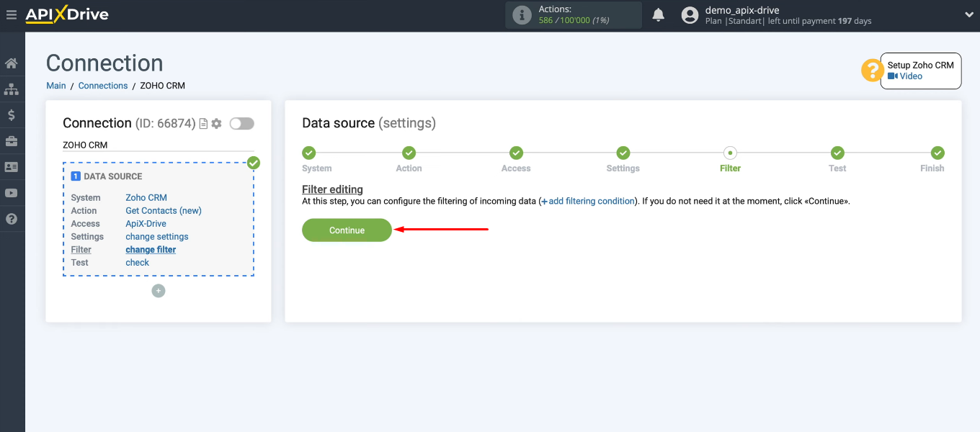Screen dimensions: 980x432
Task: Open the contacts card icon in sidebar
Action: point(12,166)
